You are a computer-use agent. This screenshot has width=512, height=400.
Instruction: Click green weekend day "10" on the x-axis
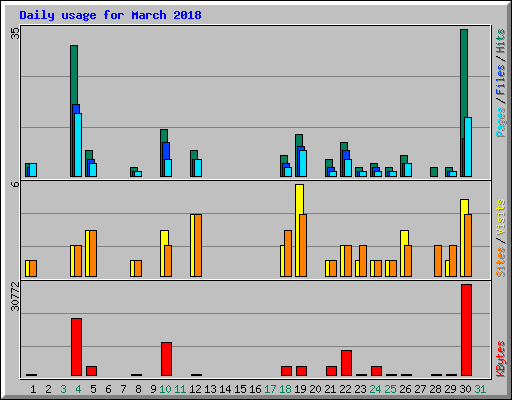165,389
